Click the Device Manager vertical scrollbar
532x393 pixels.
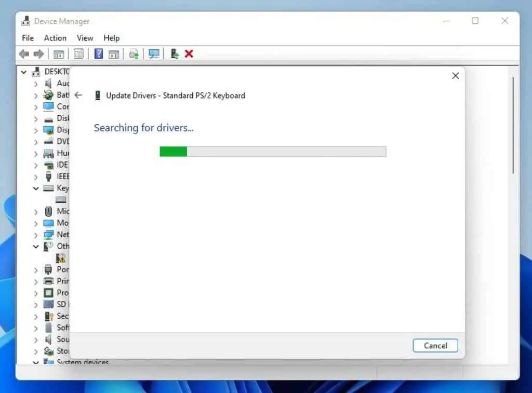[x=513, y=126]
